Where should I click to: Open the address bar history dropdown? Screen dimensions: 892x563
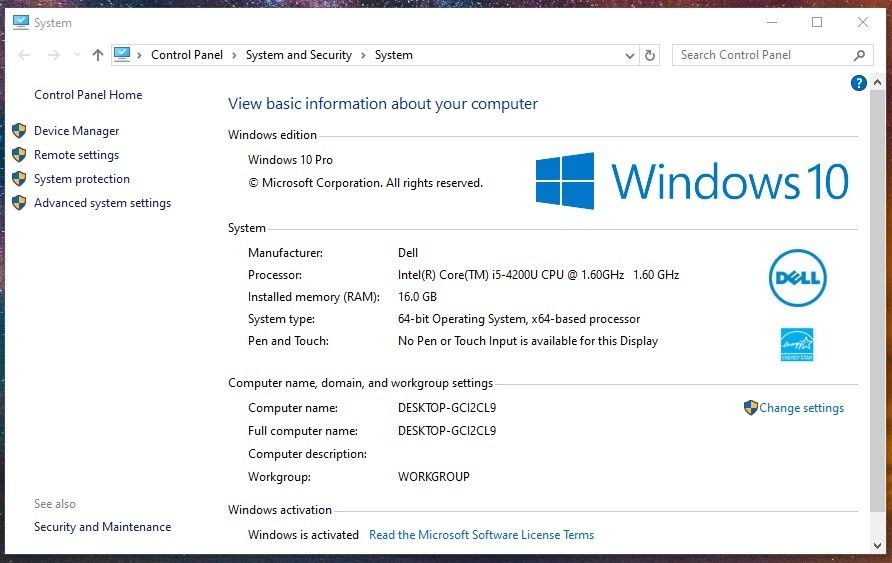pos(630,56)
